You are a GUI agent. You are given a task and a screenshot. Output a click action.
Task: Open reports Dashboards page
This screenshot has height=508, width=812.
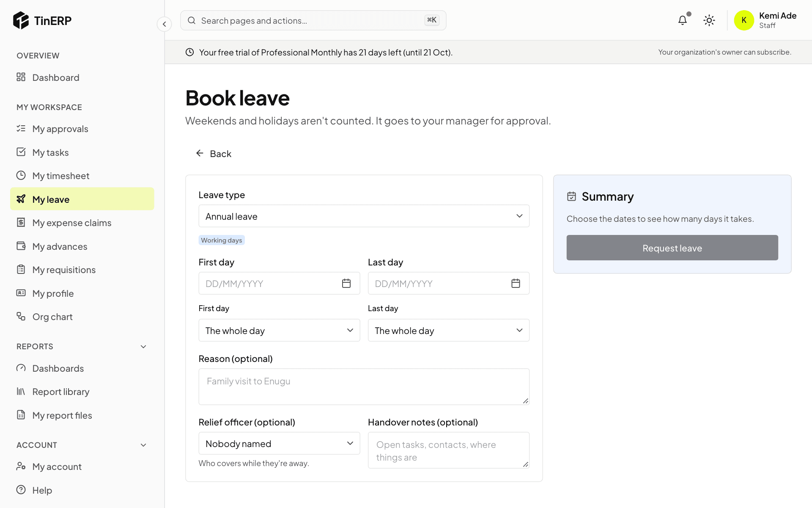click(x=82, y=368)
